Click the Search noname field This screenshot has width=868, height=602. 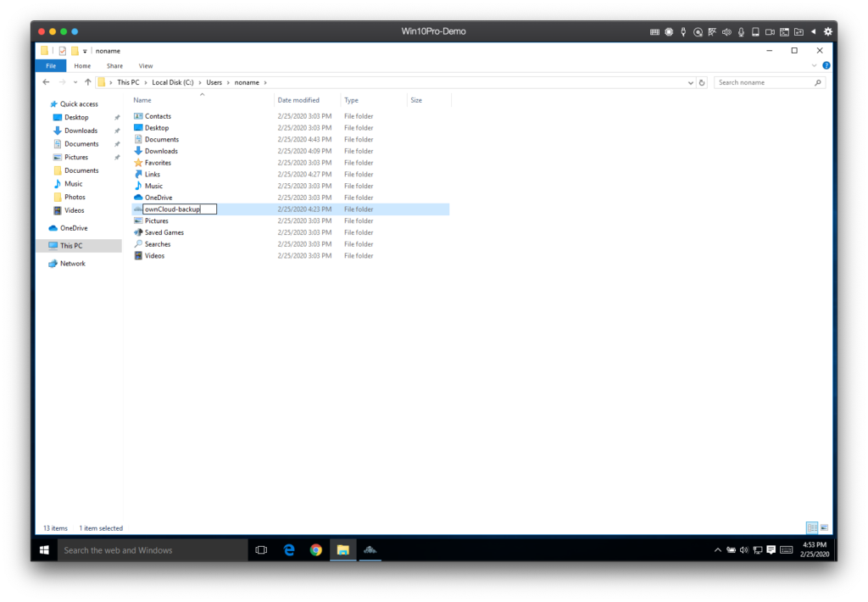[x=770, y=82]
